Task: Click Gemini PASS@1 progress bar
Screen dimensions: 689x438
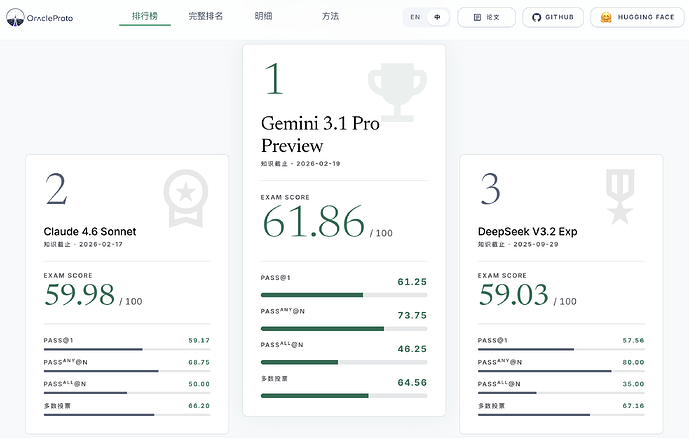Action: click(x=344, y=295)
